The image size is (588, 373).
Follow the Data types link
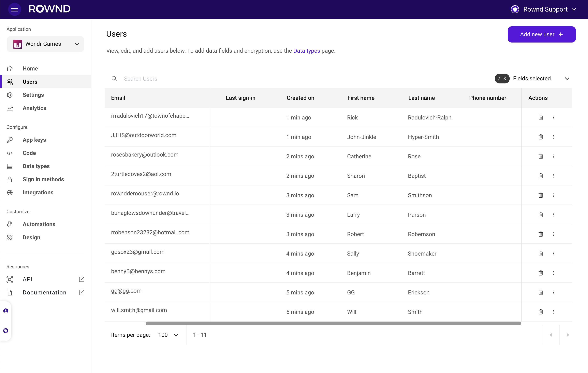pyautogui.click(x=306, y=51)
